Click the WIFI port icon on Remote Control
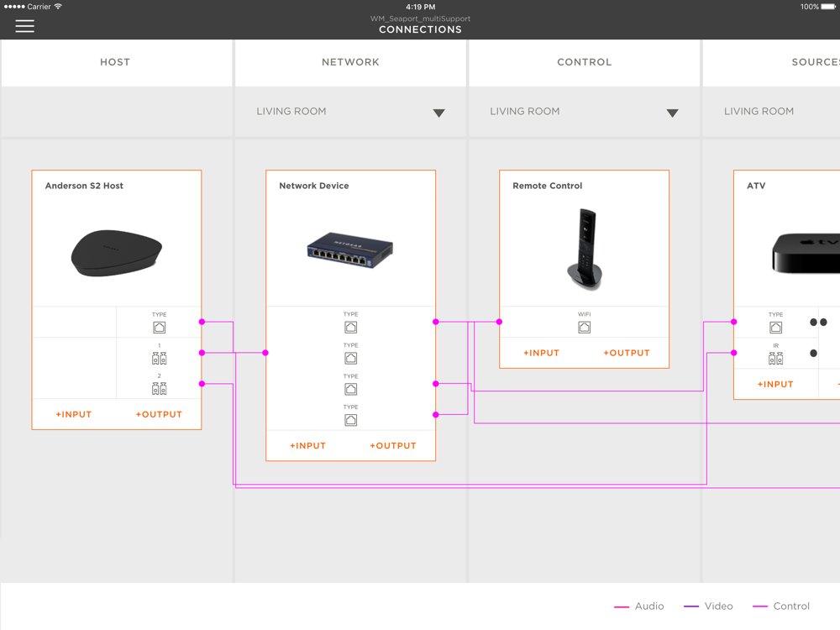This screenshot has width=840, height=630. (585, 328)
